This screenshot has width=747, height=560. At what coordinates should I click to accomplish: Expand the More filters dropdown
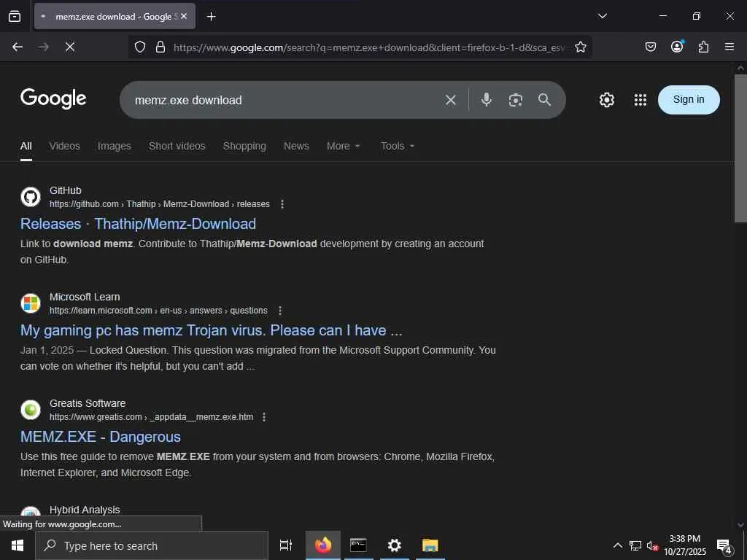coord(343,146)
